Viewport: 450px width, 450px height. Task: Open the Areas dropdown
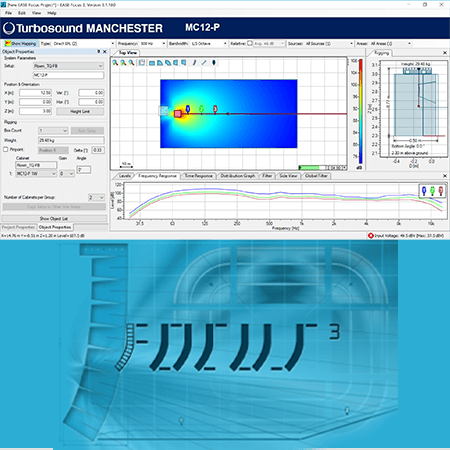click(x=409, y=44)
